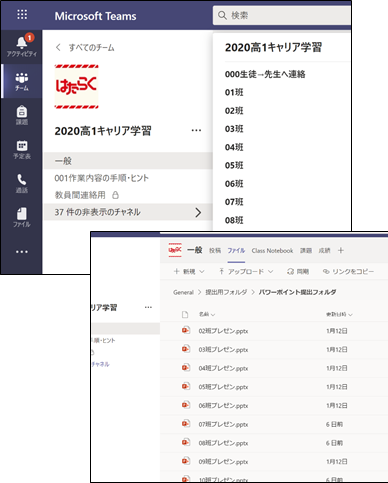The height and width of the screenshot is (483, 388).
Task: Select the 一般 channel in team list
Action: [x=128, y=161]
